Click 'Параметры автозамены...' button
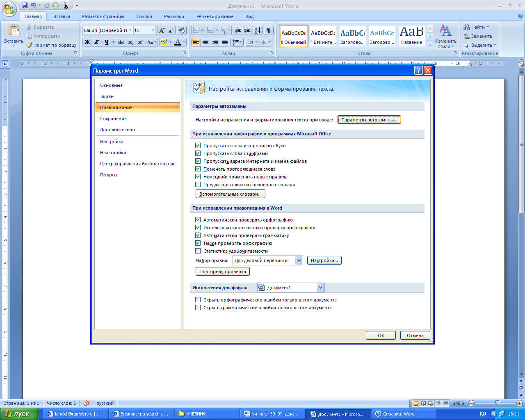The width and height of the screenshot is (525, 420). pyautogui.click(x=369, y=120)
